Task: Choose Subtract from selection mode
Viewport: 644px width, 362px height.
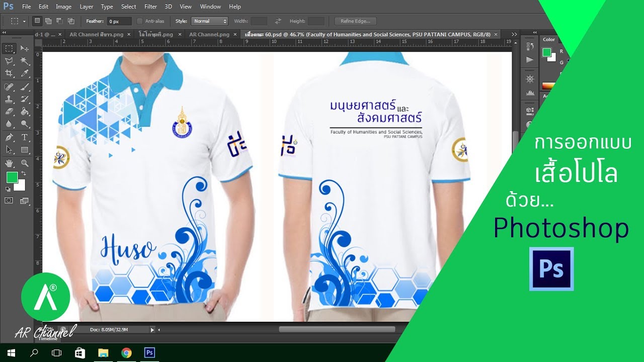Action: 59,21
